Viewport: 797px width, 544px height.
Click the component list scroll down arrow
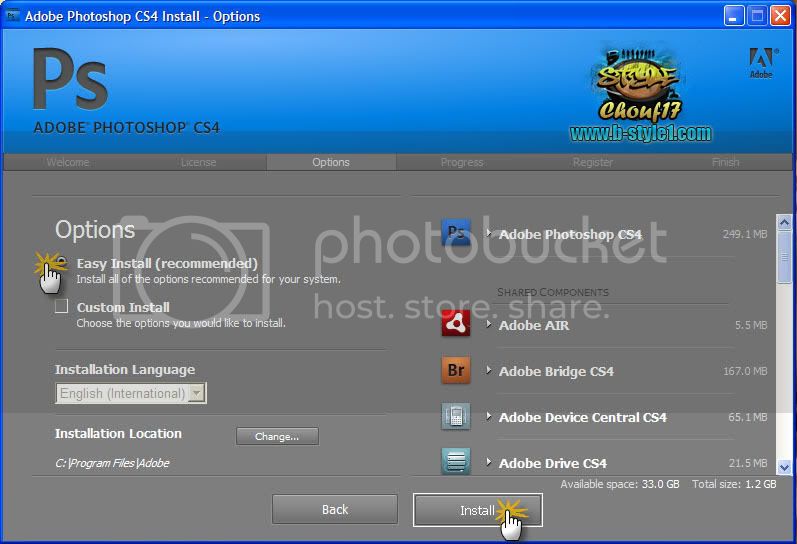tap(784, 467)
